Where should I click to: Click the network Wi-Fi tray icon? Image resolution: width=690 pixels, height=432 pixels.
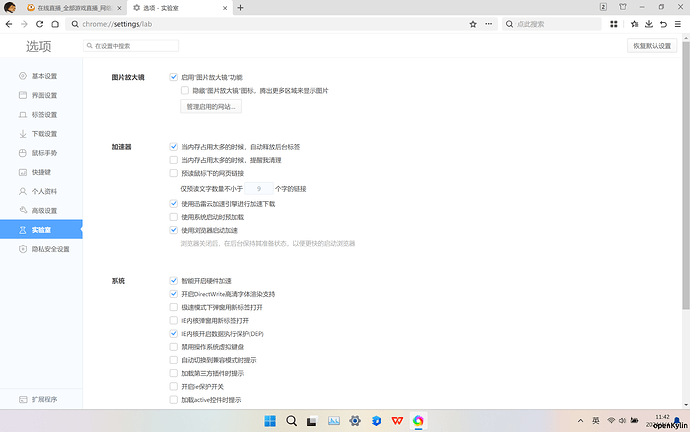coord(611,421)
